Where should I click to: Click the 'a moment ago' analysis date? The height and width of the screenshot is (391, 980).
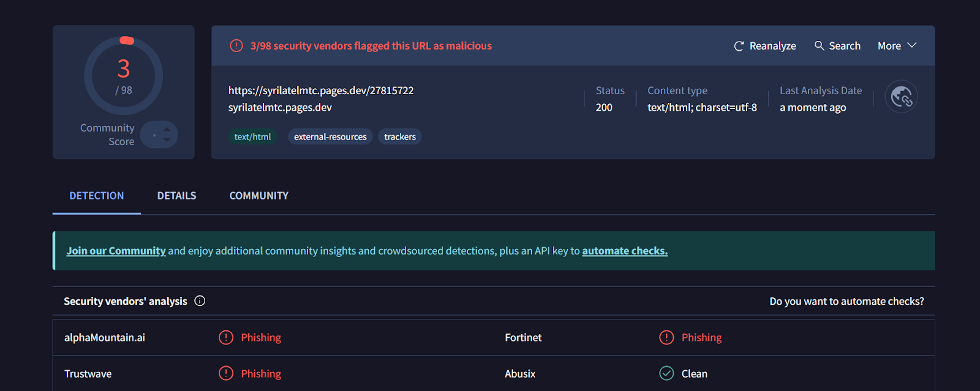(813, 108)
